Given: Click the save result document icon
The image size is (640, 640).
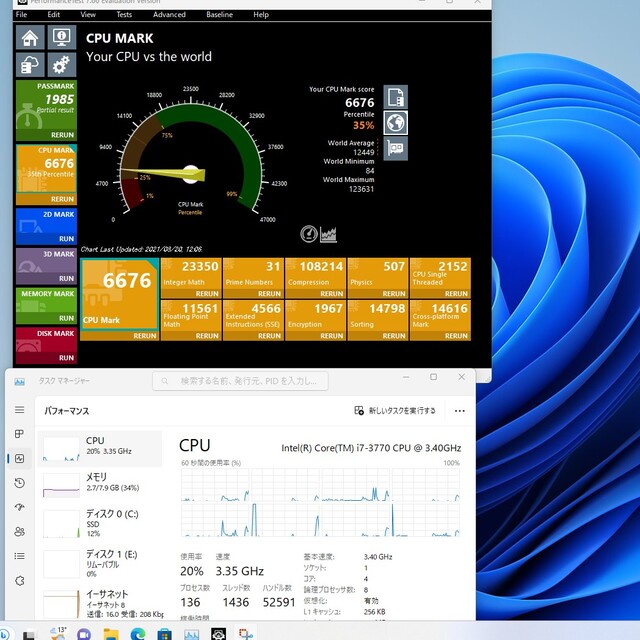Looking at the screenshot, I should coord(396,97).
